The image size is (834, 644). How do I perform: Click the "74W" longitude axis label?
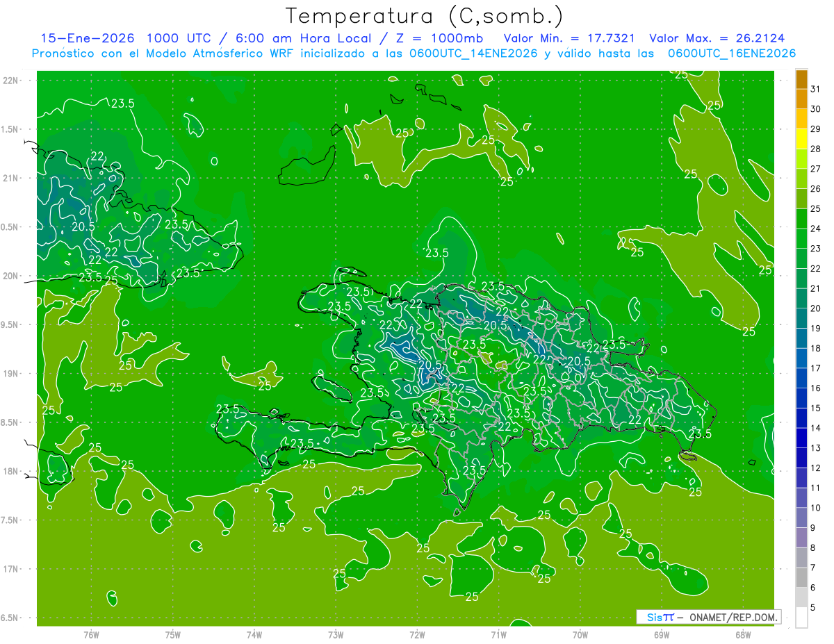click(x=254, y=634)
